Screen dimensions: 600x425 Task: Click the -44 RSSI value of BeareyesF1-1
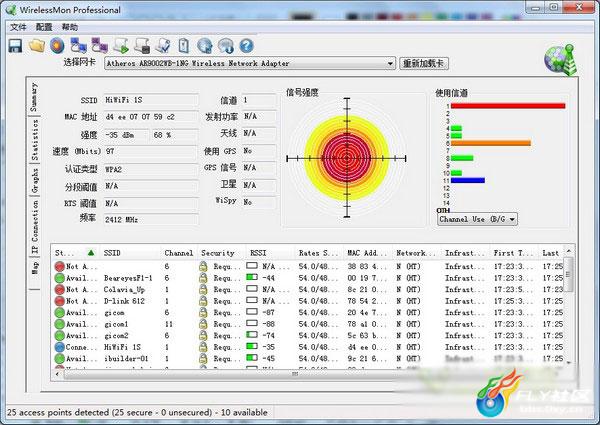pos(269,278)
